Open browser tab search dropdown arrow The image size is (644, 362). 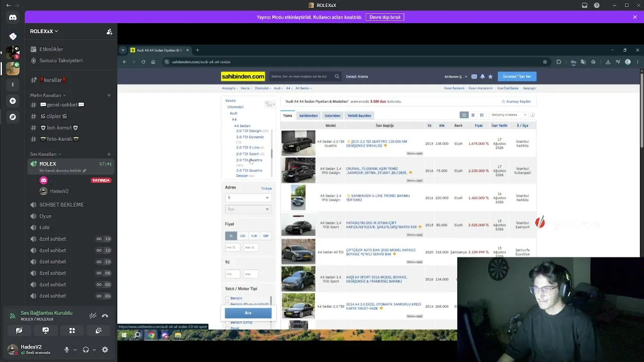tap(123, 50)
